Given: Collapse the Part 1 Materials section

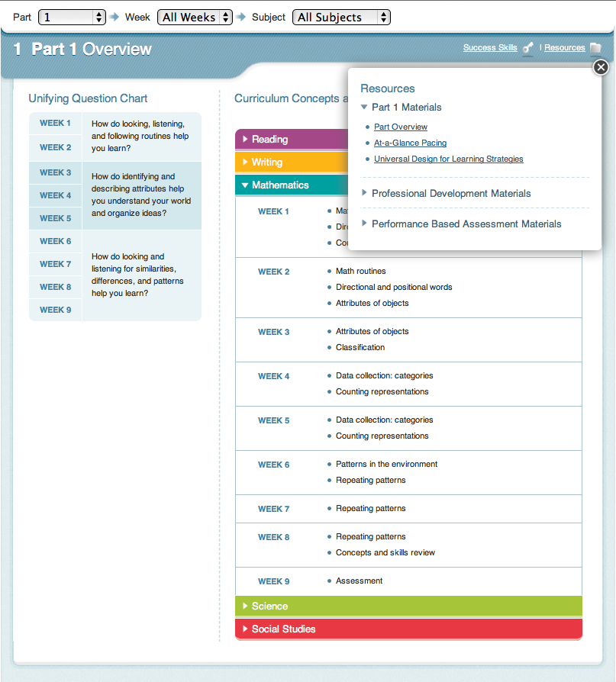Looking at the screenshot, I should tap(401, 107).
